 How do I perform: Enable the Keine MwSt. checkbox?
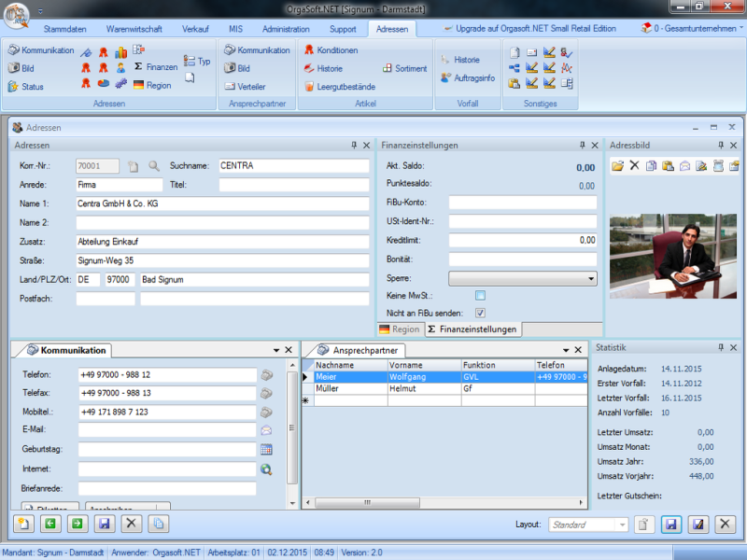(481, 296)
